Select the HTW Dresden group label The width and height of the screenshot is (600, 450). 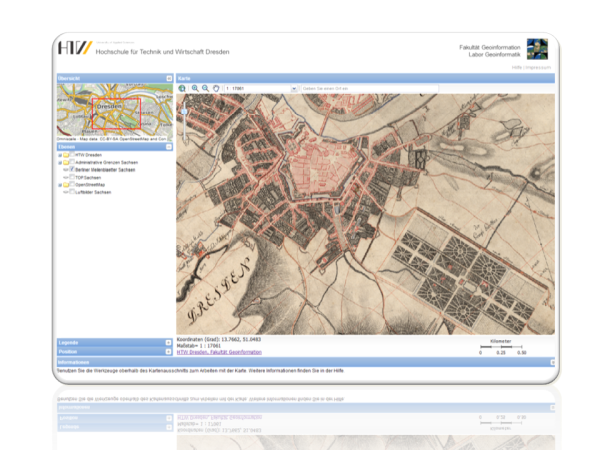point(88,155)
